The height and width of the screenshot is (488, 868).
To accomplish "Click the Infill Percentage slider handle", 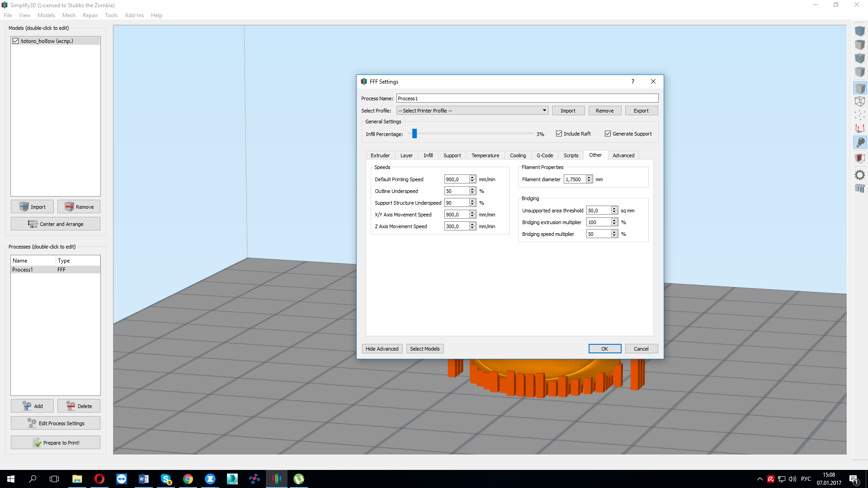I will click(415, 134).
